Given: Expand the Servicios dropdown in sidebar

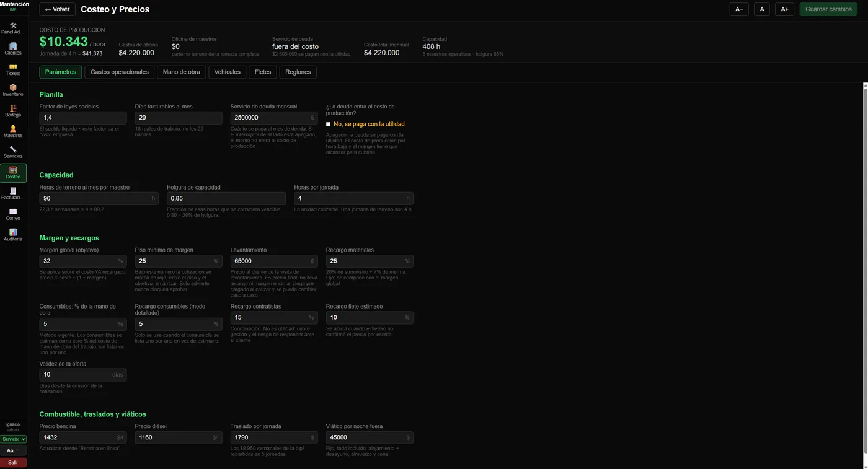Looking at the screenshot, I should [x=13, y=439].
